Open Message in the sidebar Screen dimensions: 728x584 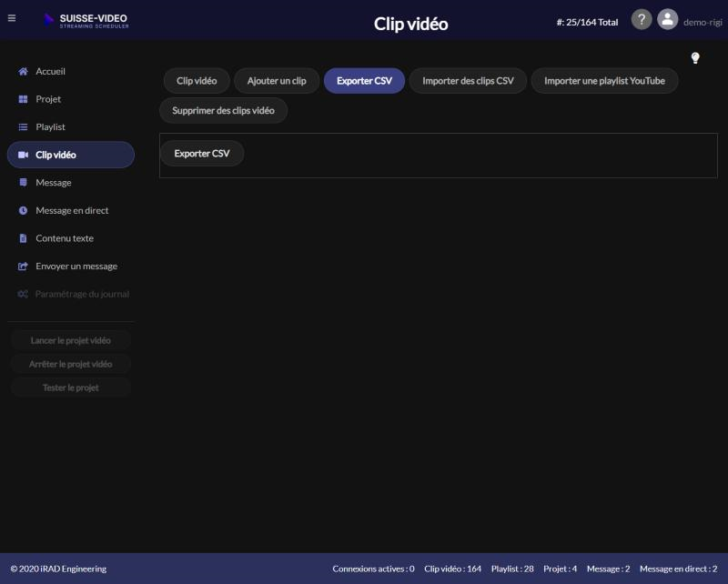tap(71, 183)
